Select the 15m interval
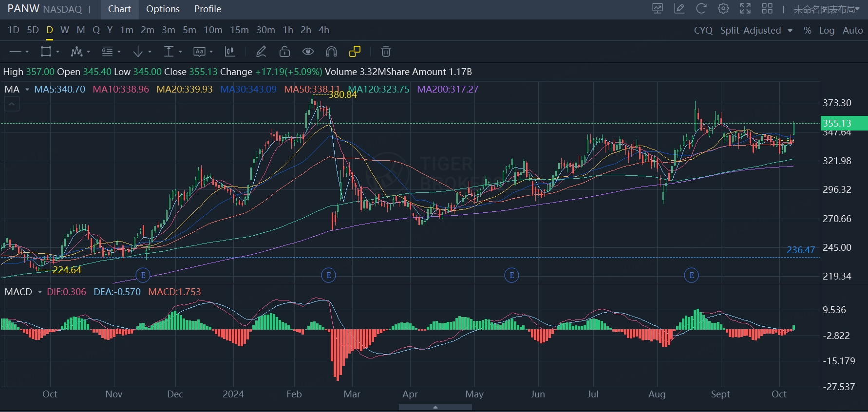 (x=239, y=30)
